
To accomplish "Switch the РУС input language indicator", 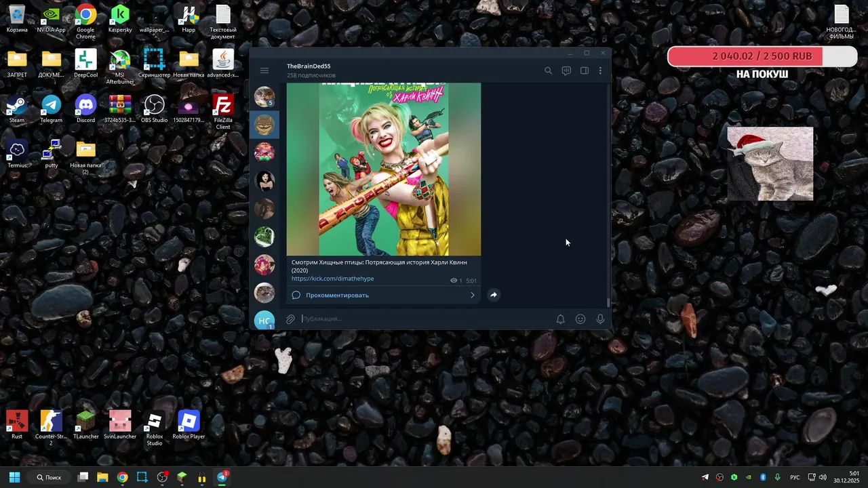I will tap(795, 477).
